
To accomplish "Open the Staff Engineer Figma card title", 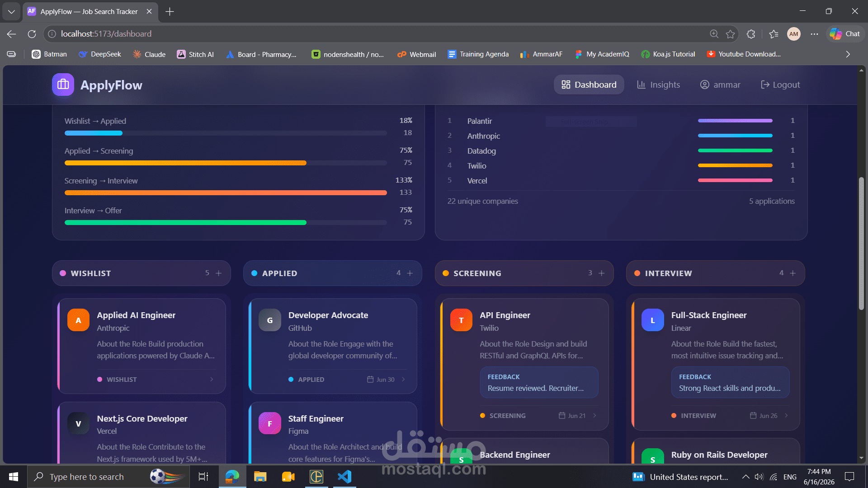I will 316,418.
